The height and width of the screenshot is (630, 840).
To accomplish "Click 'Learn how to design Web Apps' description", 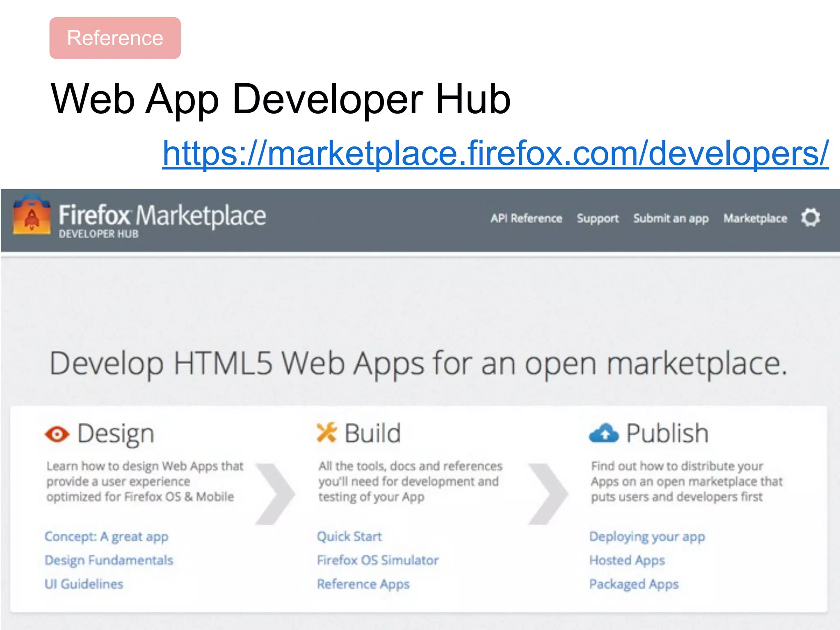I will [x=145, y=482].
